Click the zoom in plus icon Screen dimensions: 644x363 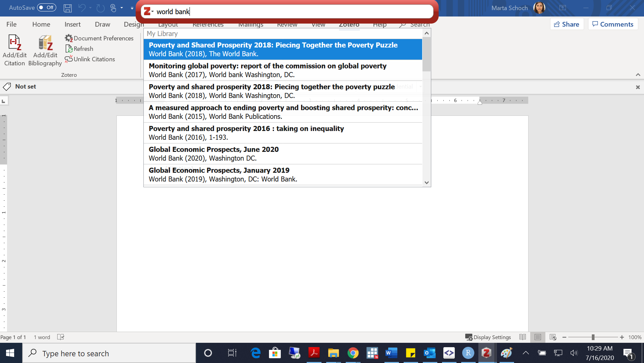point(622,337)
